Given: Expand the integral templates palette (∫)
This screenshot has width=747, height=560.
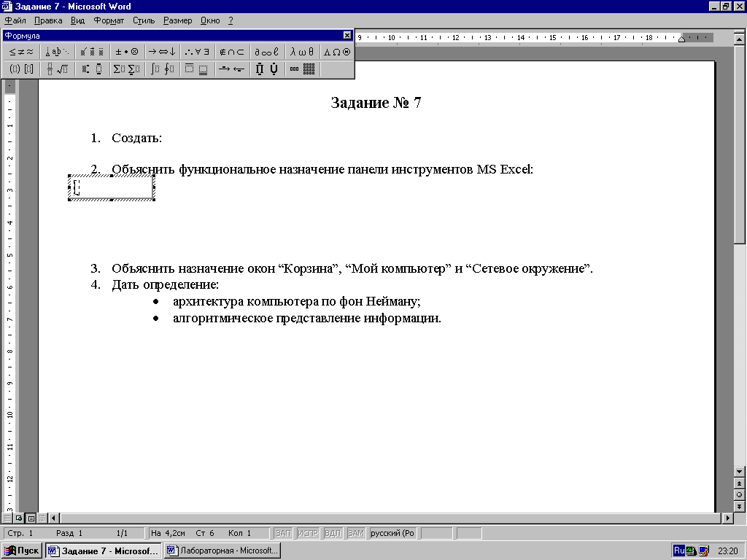Looking at the screenshot, I should coord(161,69).
